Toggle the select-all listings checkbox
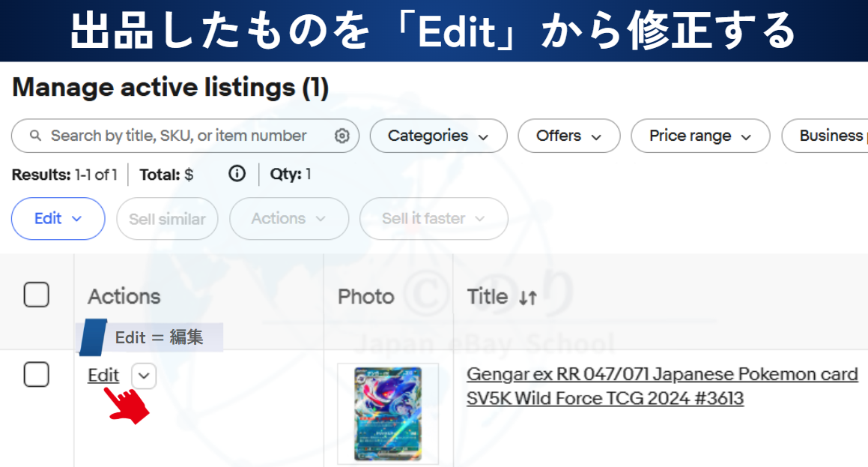Image resolution: width=868 pixels, height=467 pixels. (x=36, y=295)
